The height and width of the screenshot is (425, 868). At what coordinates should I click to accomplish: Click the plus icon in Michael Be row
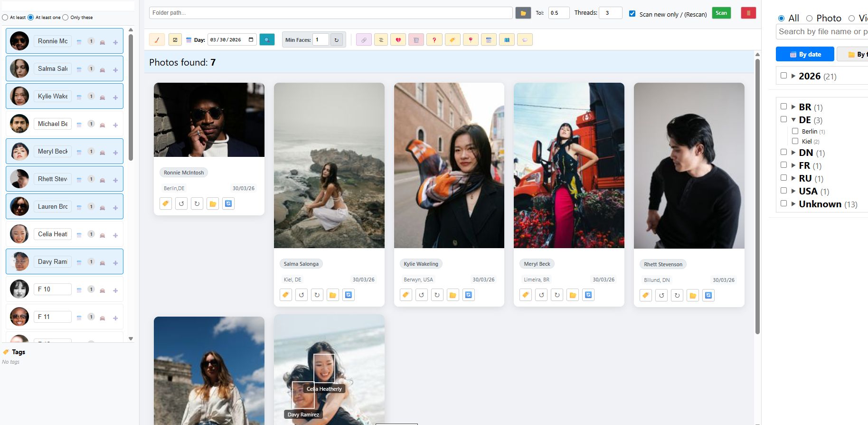[115, 125]
